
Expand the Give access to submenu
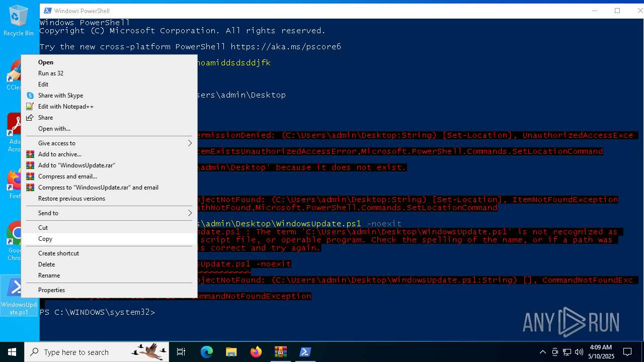click(109, 143)
